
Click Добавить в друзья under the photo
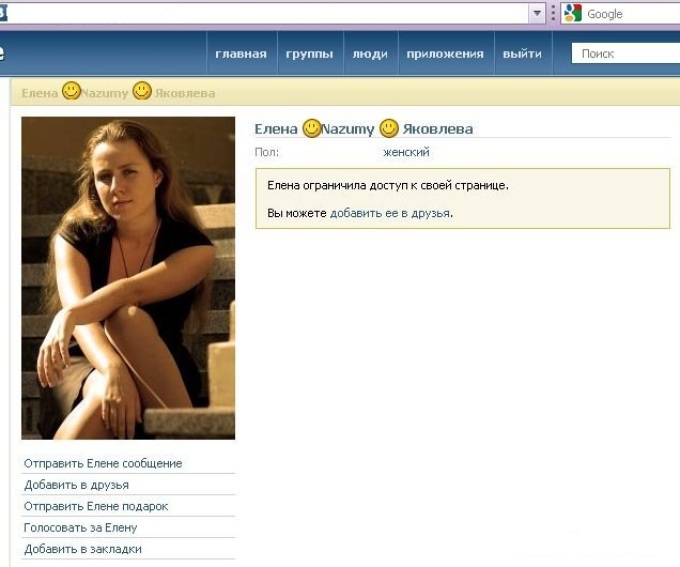point(76,485)
